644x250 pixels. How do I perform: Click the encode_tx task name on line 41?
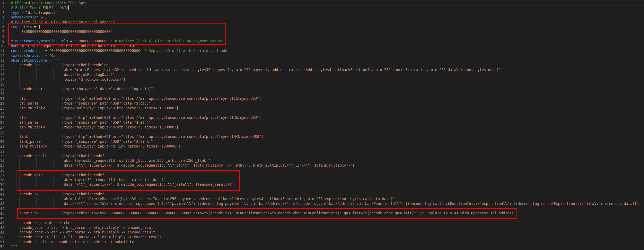coord(29,194)
